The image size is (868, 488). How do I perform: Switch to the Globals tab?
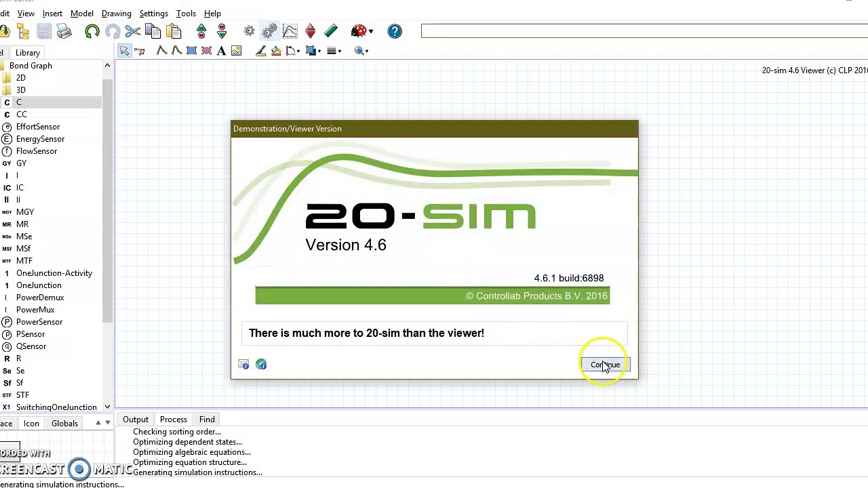click(x=64, y=424)
